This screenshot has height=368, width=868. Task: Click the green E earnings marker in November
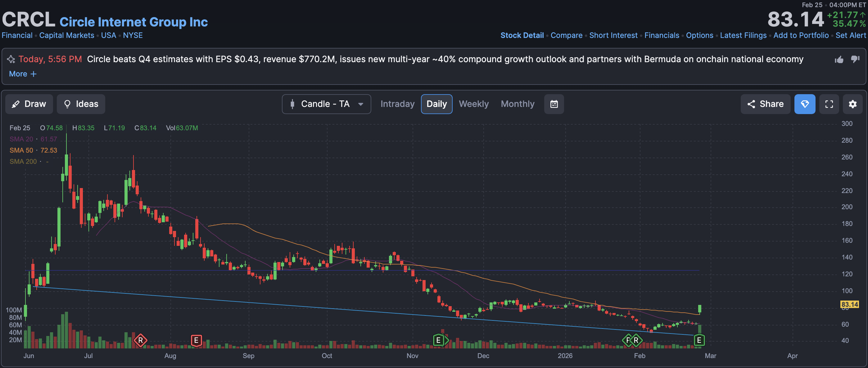pyautogui.click(x=438, y=340)
